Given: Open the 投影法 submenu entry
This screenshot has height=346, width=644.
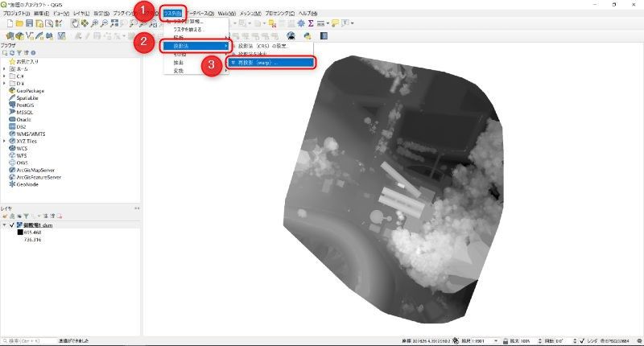Looking at the screenshot, I should (193, 45).
